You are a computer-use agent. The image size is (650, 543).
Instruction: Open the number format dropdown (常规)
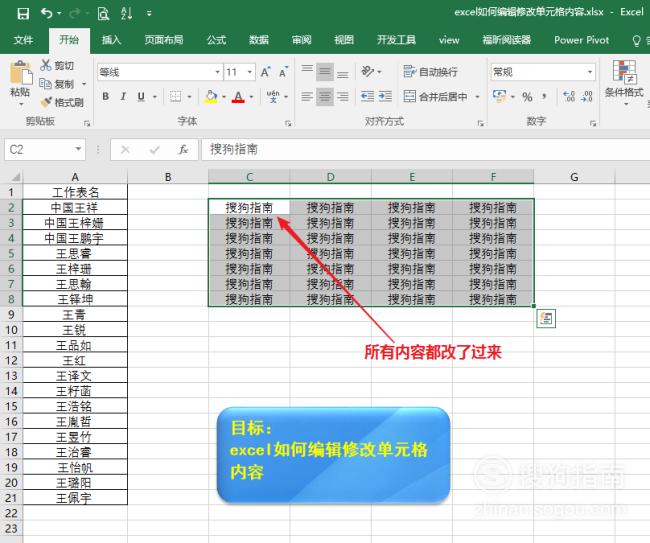(x=589, y=72)
